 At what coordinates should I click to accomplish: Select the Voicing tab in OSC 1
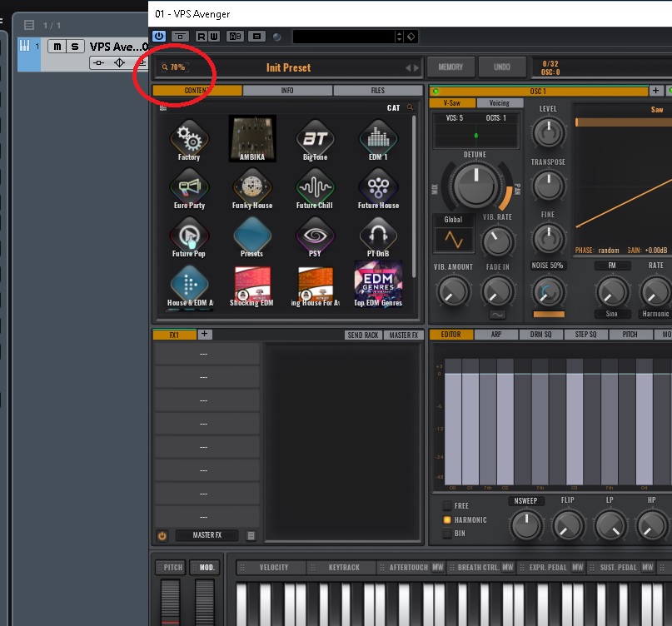pyautogui.click(x=500, y=103)
